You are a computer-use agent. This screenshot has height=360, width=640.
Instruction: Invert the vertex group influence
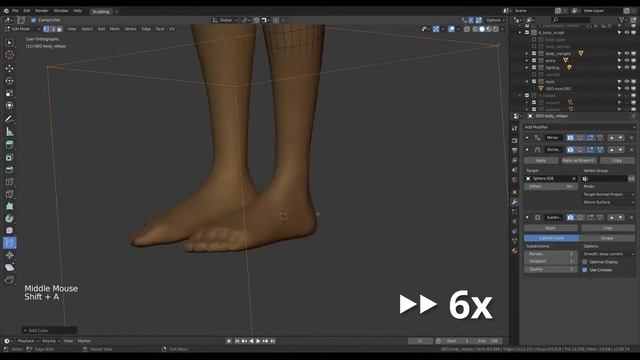click(631, 178)
